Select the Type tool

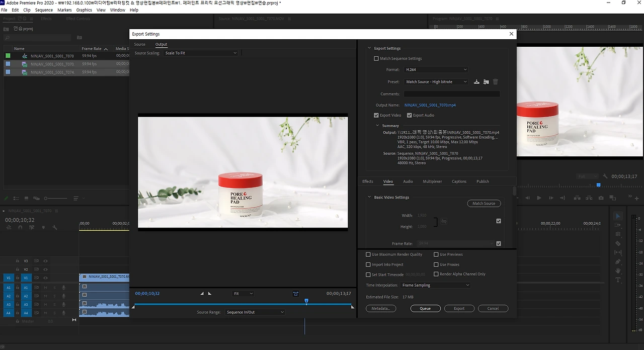618,280
